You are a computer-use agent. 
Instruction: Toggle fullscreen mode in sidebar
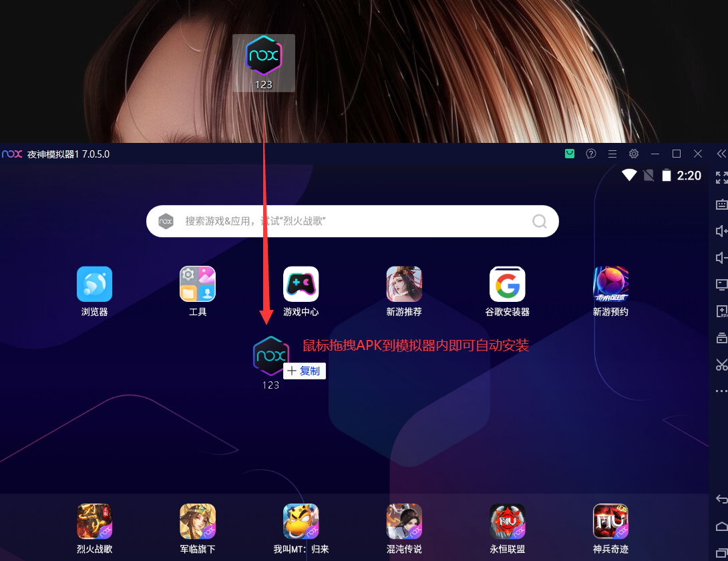pyautogui.click(x=721, y=178)
